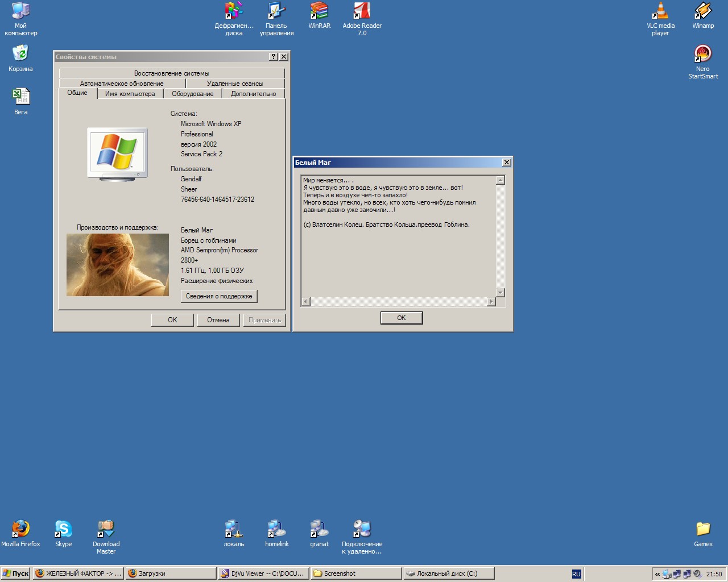Viewport: 728px width, 582px height.
Task: Switch to ЖЕЛЕЗНЫЙ ФАКТОР Firefox taskbar button
Action: (x=78, y=574)
